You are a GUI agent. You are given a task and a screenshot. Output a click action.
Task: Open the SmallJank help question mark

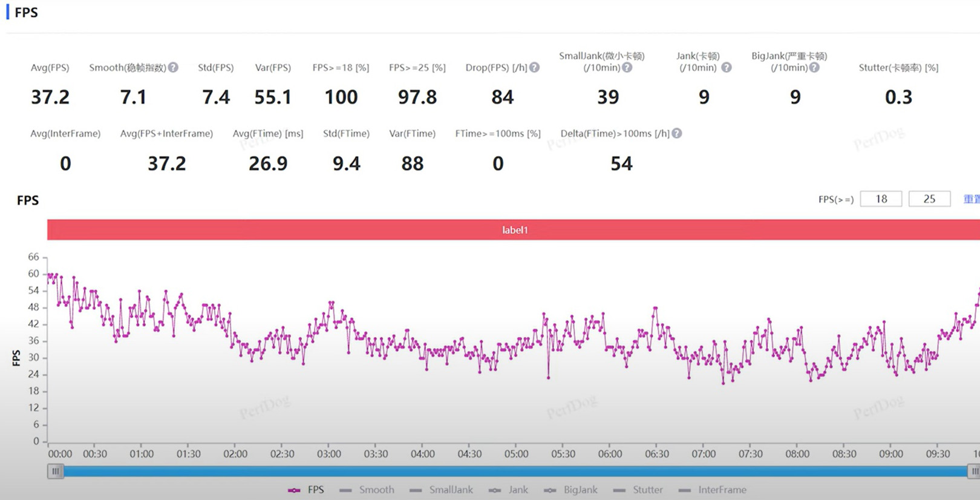tap(627, 67)
